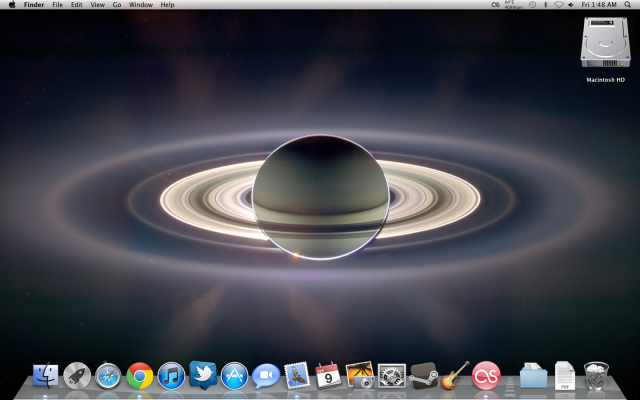The height and width of the screenshot is (400, 640).
Task: Click the Fri 1:48 AM clock
Action: (x=599, y=5)
